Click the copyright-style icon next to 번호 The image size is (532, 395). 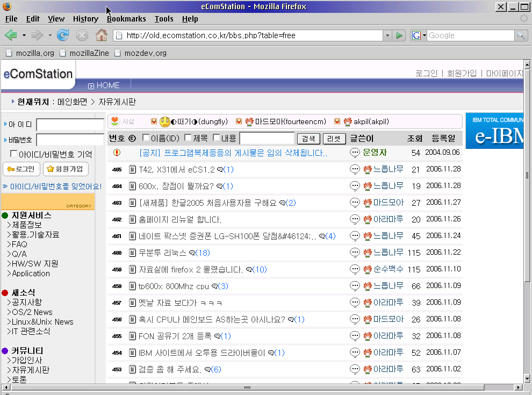(132, 138)
